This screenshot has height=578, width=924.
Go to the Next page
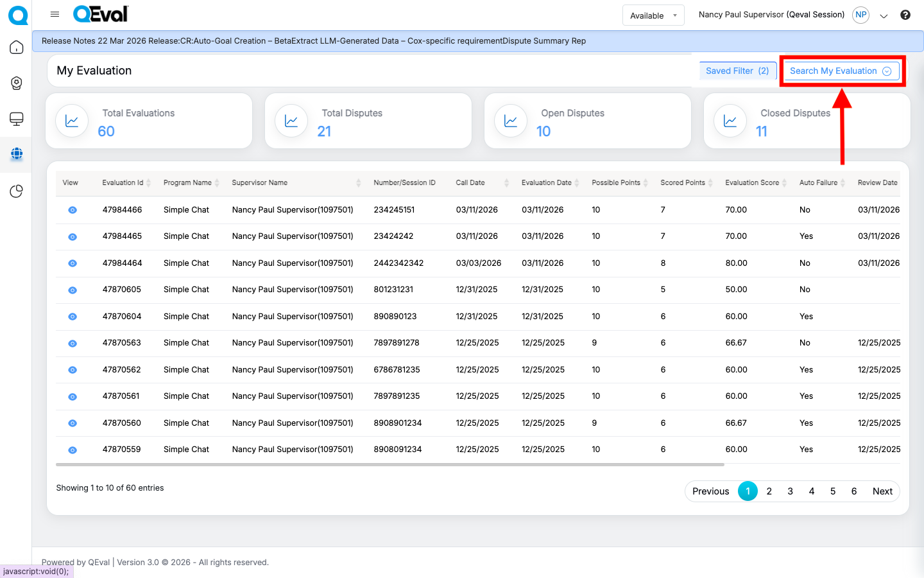(x=882, y=491)
